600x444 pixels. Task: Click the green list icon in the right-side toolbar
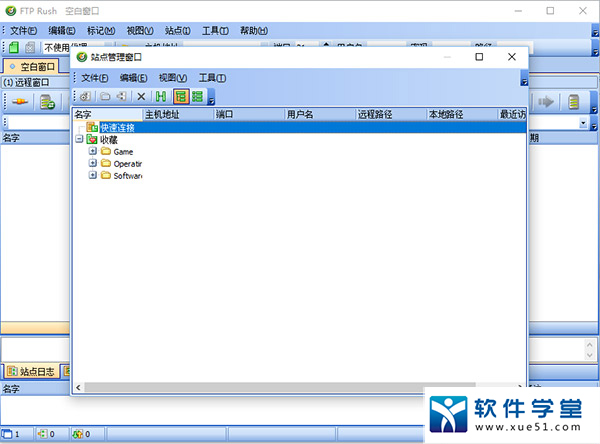tap(574, 102)
